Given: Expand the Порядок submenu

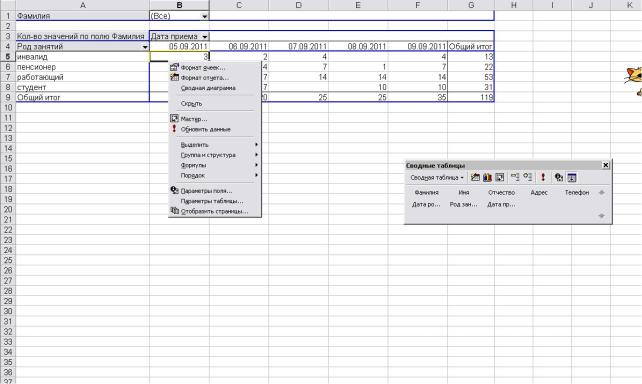Looking at the screenshot, I should [x=215, y=176].
